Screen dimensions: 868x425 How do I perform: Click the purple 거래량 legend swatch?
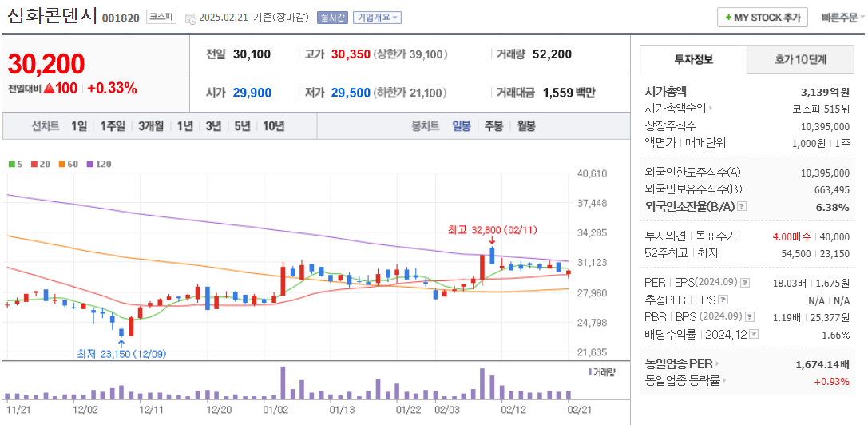(589, 371)
